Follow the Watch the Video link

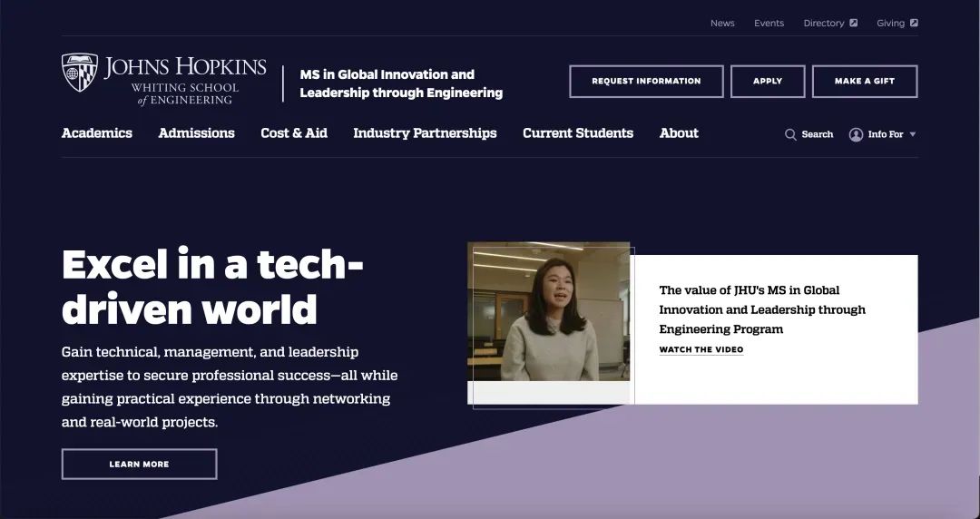click(701, 349)
